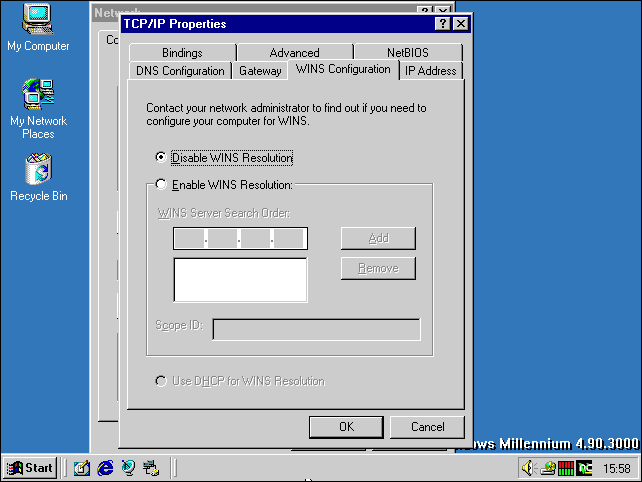Image resolution: width=642 pixels, height=482 pixels.
Task: Confirm with the OK button
Action: pyautogui.click(x=346, y=427)
